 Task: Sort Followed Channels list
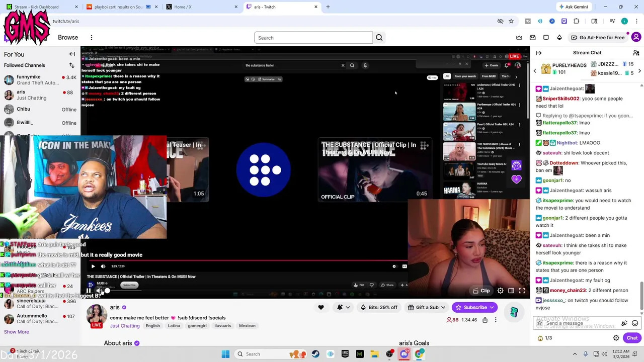pos(71,65)
